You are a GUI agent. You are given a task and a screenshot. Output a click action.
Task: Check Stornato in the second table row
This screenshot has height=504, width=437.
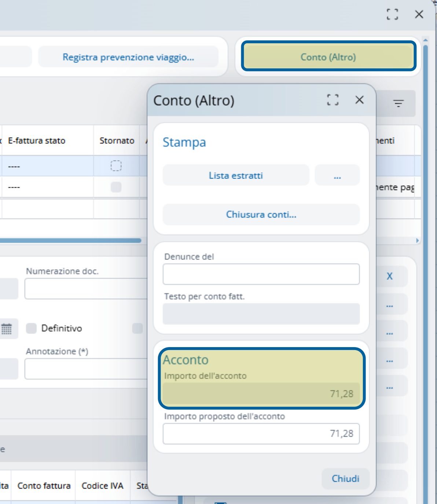116,187
